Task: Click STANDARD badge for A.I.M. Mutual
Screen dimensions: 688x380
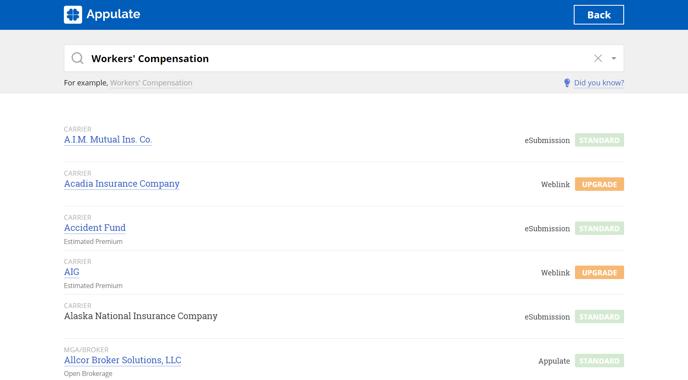Action: (599, 140)
